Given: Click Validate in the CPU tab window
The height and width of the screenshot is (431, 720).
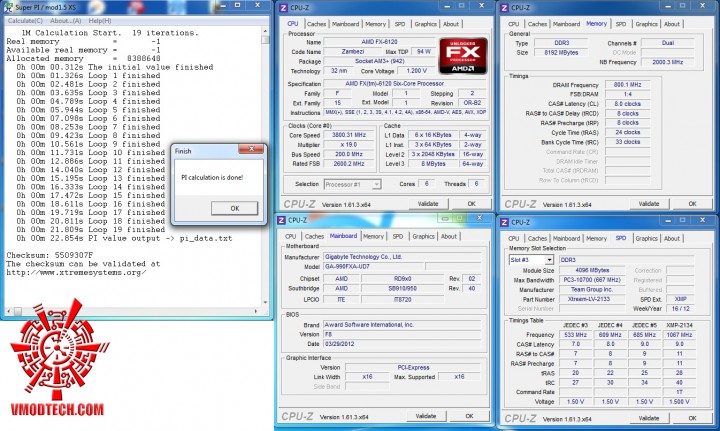Looking at the screenshot, I should click(x=428, y=204).
